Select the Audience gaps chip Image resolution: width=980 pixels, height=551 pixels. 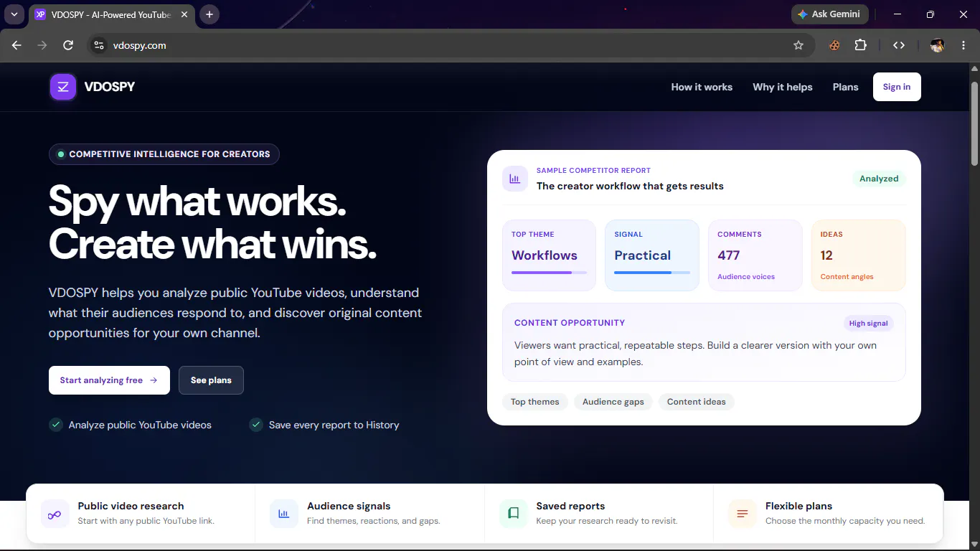pos(613,402)
